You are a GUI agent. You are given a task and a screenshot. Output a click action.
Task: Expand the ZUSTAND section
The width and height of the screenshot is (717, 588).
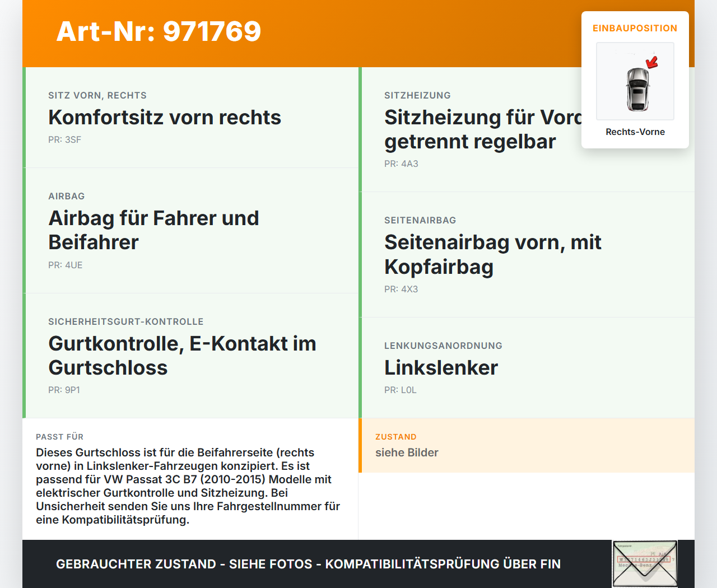[x=396, y=437]
